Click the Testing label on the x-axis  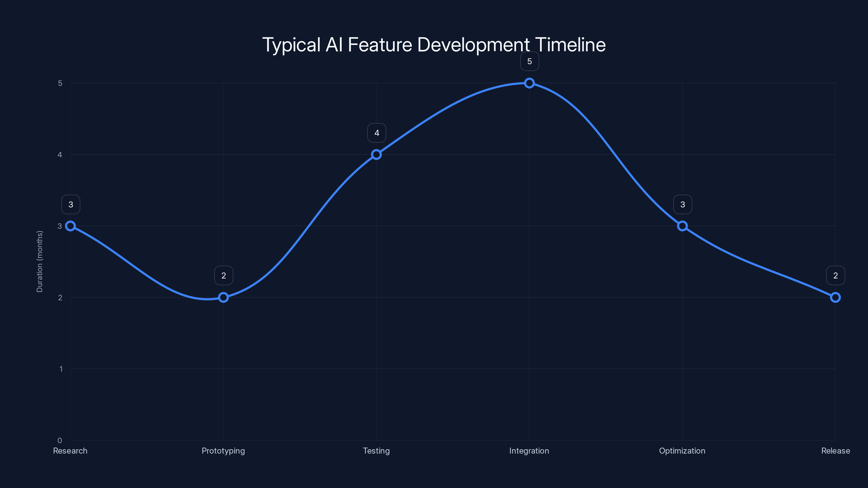click(x=376, y=451)
